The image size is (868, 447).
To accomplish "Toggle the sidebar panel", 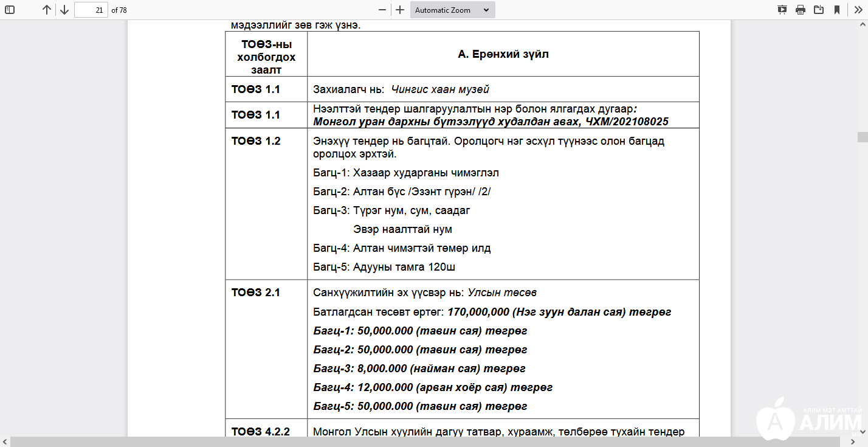I will click(x=10, y=10).
